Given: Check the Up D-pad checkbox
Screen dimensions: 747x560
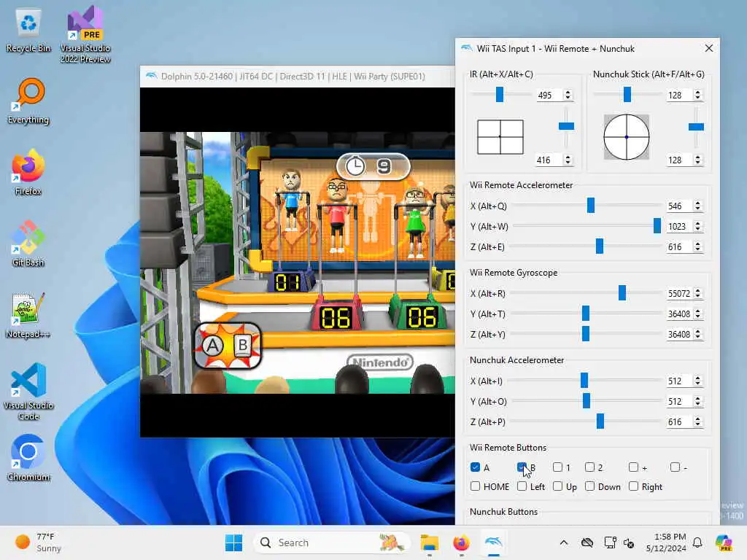Looking at the screenshot, I should point(557,486).
